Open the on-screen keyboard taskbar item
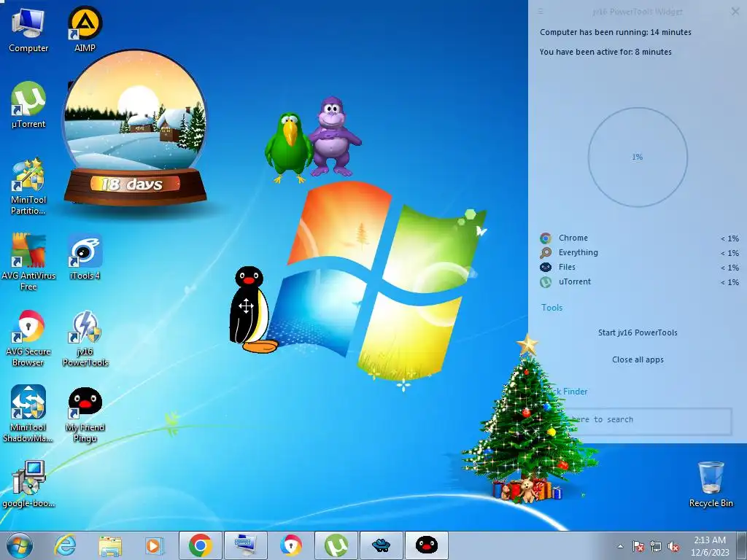 pyautogui.click(x=245, y=545)
